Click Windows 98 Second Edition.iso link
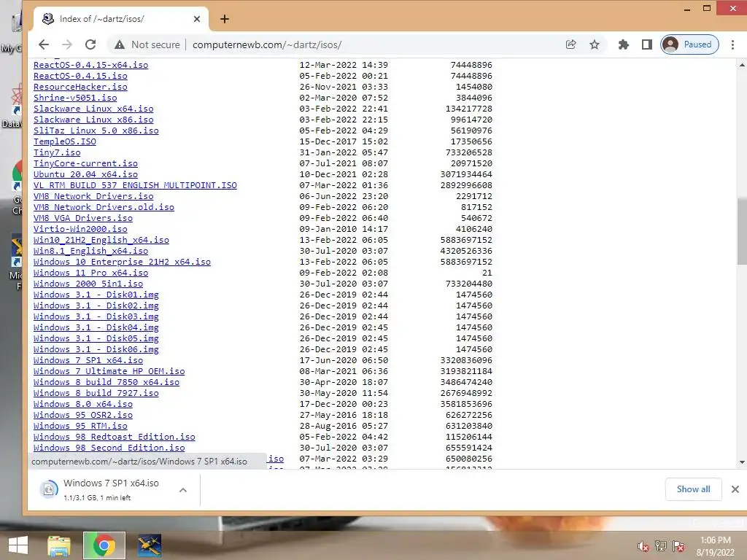 pyautogui.click(x=109, y=448)
